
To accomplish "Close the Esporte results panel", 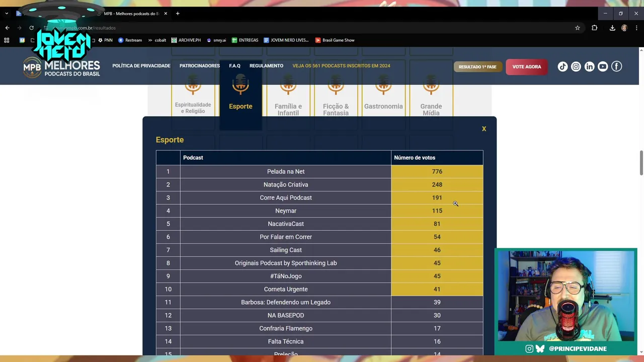I will point(484,129).
